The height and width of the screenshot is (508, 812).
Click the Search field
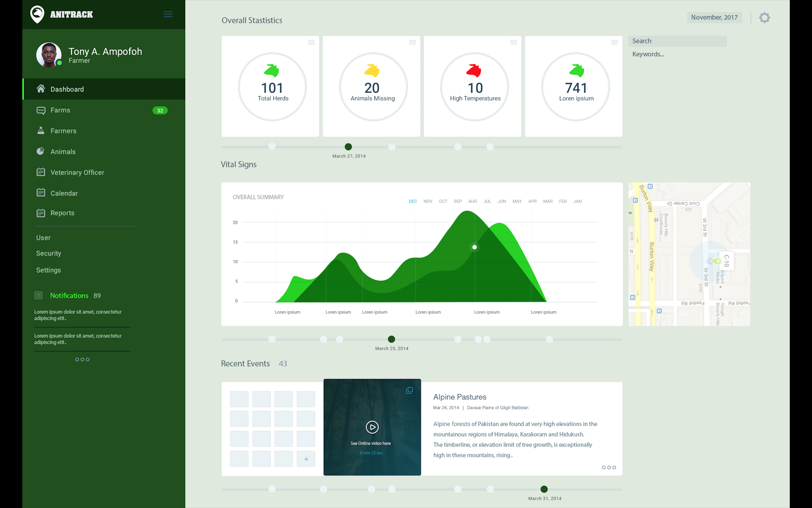coord(678,41)
